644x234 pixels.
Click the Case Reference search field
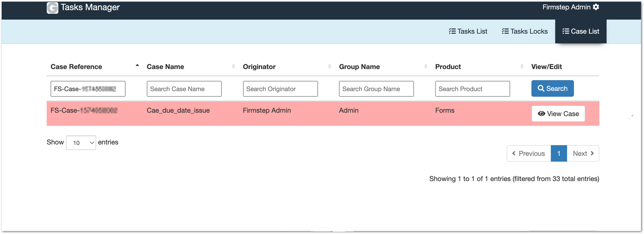(x=88, y=89)
